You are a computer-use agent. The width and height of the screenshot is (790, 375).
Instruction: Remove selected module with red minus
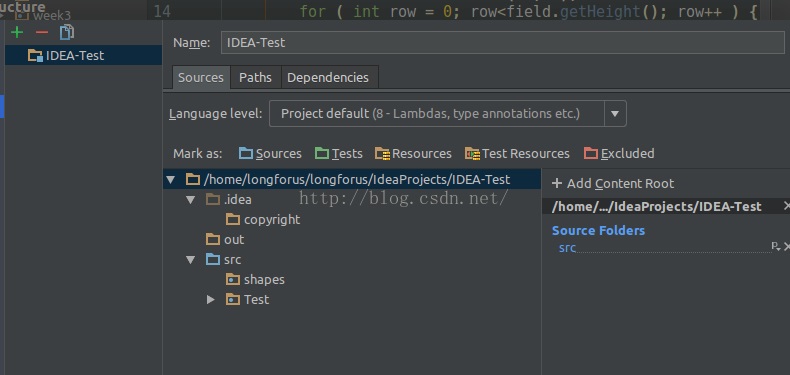coord(42,33)
